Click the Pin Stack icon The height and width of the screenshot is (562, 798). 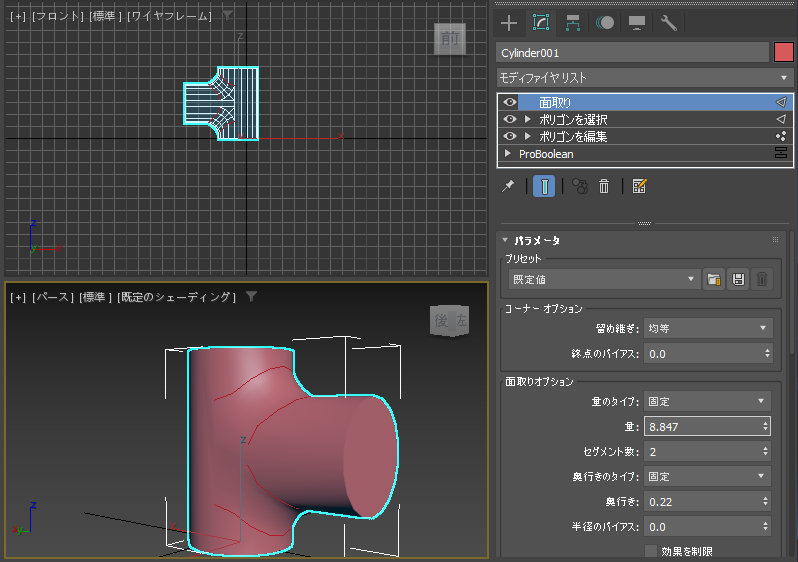[508, 186]
